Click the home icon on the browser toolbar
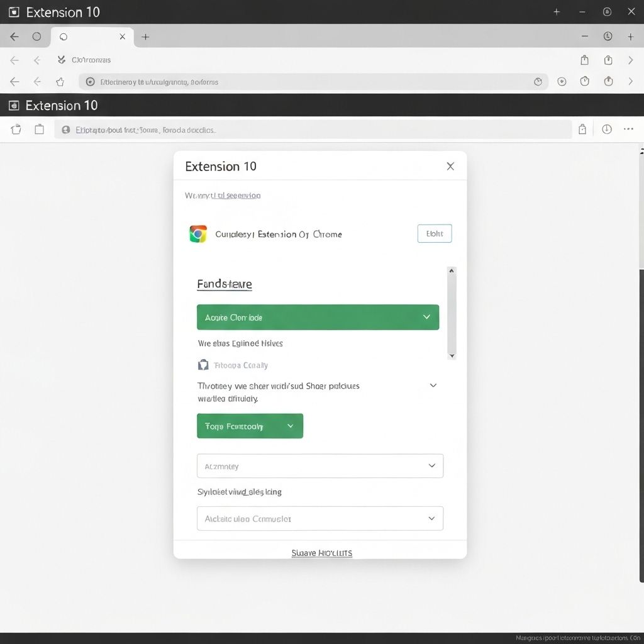 tap(60, 81)
